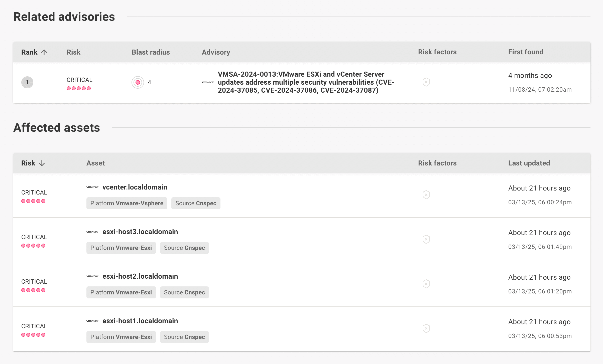
Task: Click the risk factor shield for esxi-host1.localdomain
Action: 426,328
